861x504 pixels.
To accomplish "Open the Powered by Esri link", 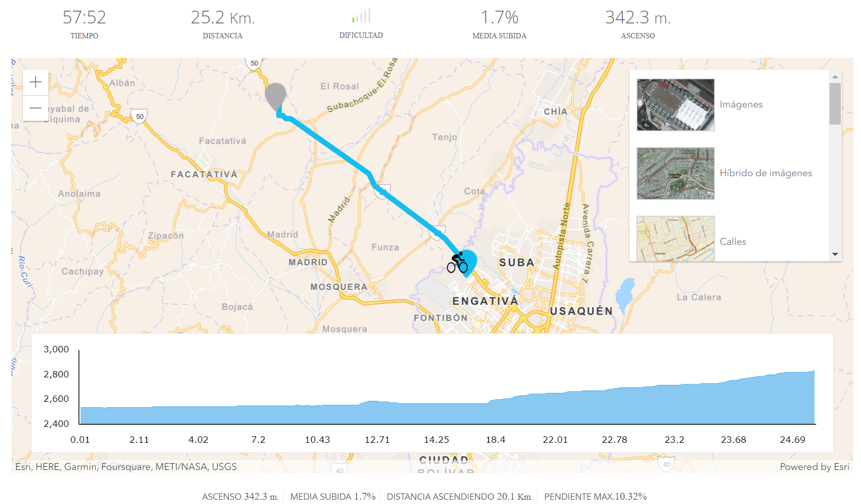I will coord(814,467).
